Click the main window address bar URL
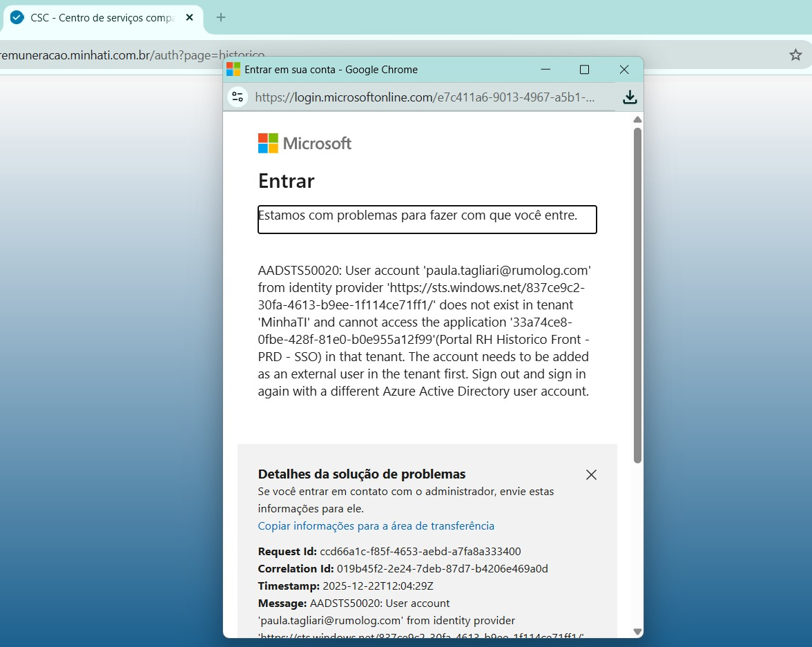Viewport: 812px width, 647px height. (x=133, y=55)
